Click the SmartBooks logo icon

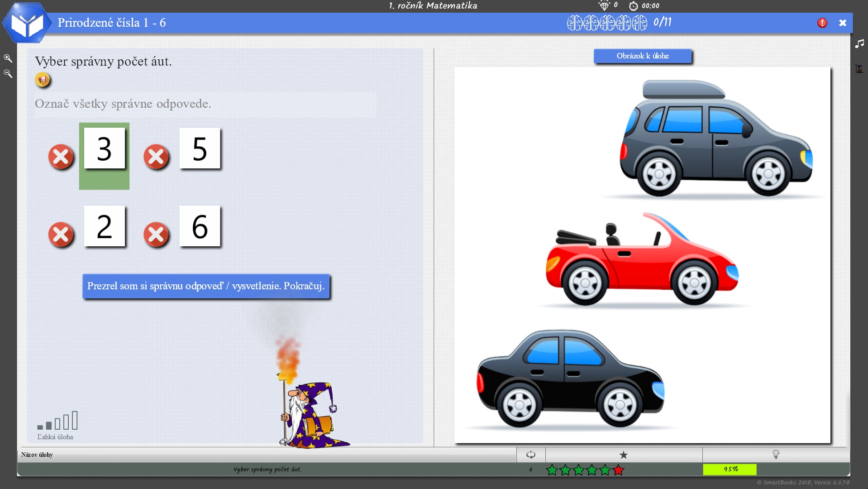26,24
